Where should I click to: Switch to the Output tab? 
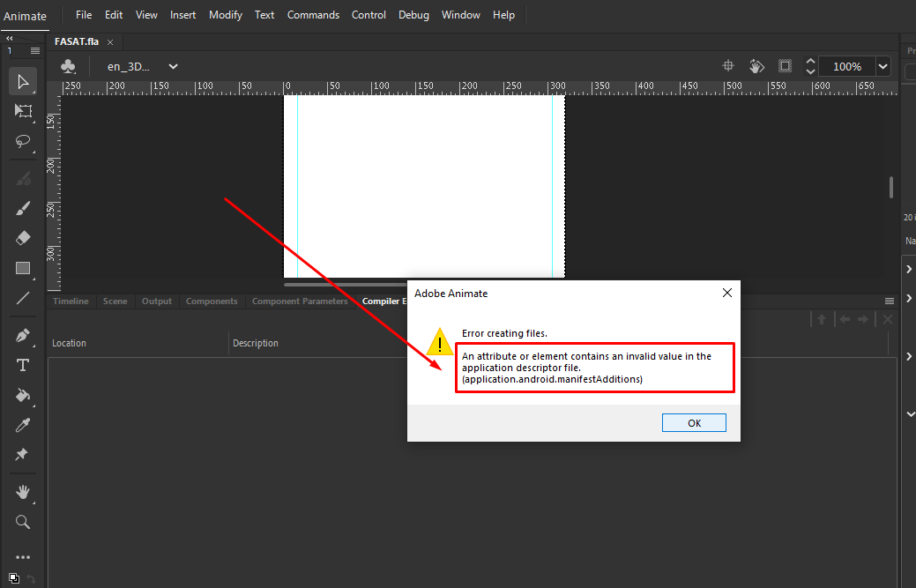click(x=157, y=301)
